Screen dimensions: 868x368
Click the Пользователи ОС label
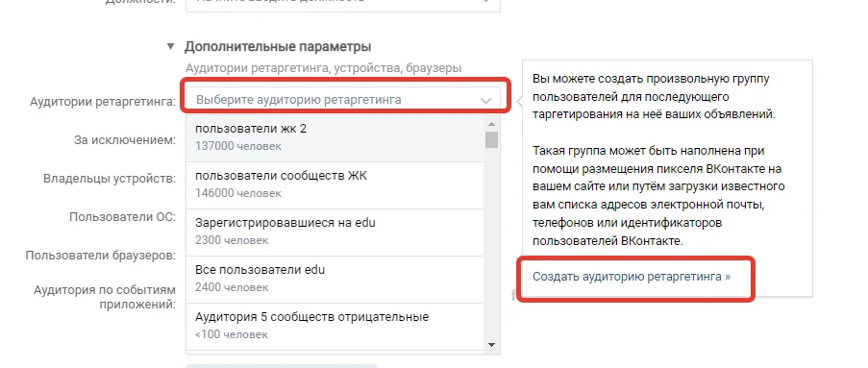(x=122, y=217)
